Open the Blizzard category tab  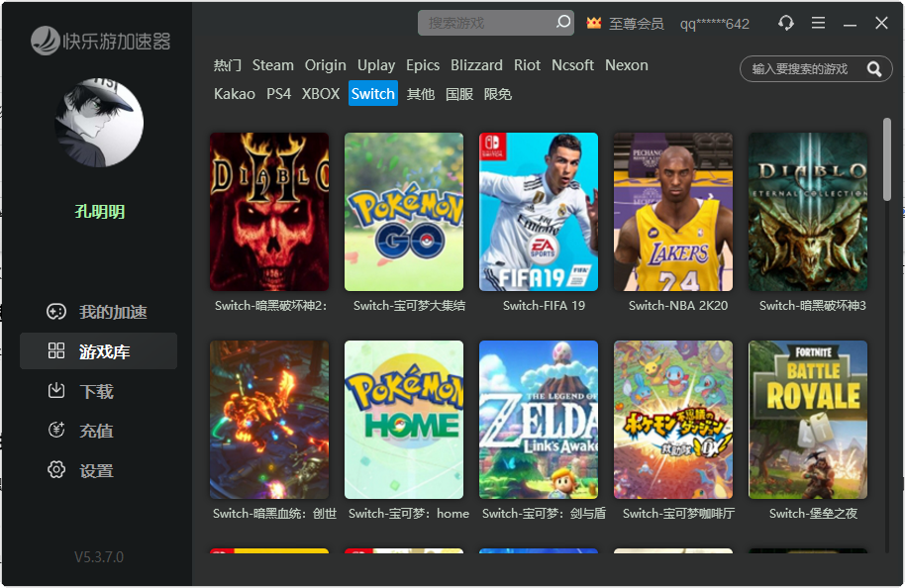[476, 65]
